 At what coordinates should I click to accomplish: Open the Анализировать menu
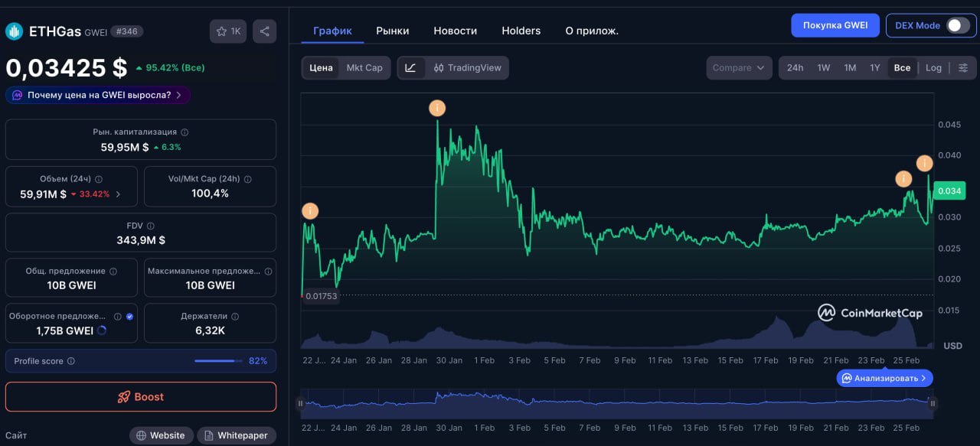(884, 378)
